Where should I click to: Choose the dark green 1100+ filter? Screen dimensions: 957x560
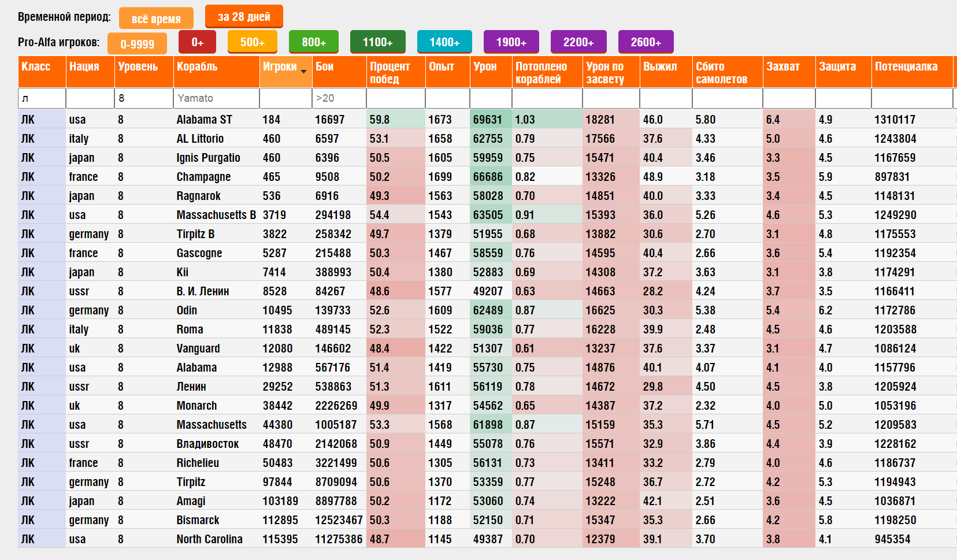tap(377, 42)
